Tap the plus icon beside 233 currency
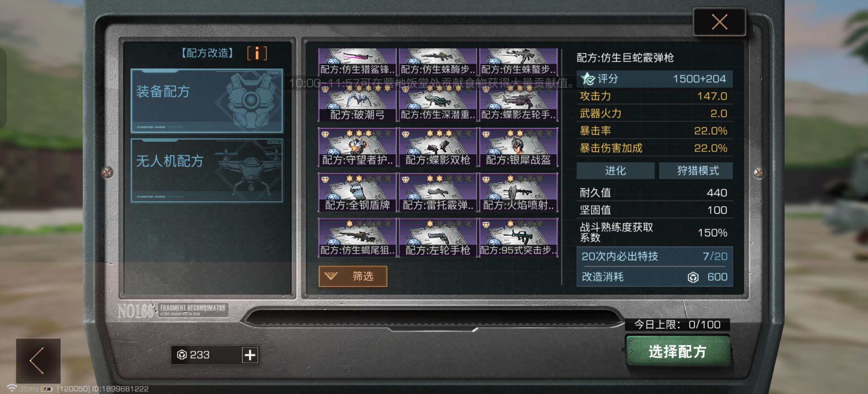This screenshot has width=868, height=394. (250, 355)
